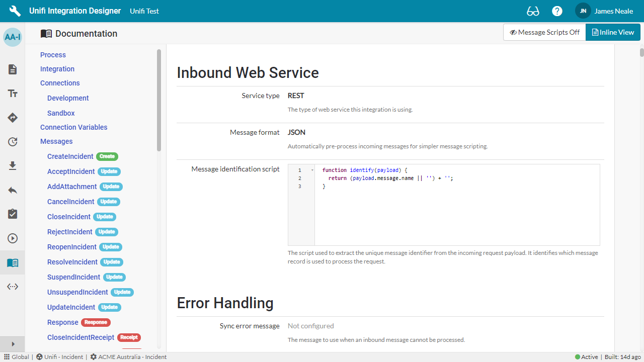This screenshot has width=644, height=362.
Task: Select the book Documentation icon in the sidebar
Action: (12, 262)
